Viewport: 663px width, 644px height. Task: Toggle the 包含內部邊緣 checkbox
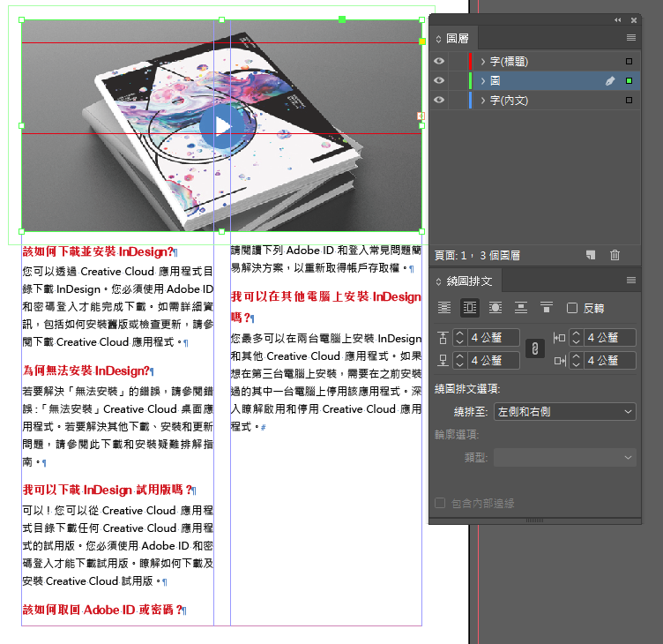[x=440, y=503]
